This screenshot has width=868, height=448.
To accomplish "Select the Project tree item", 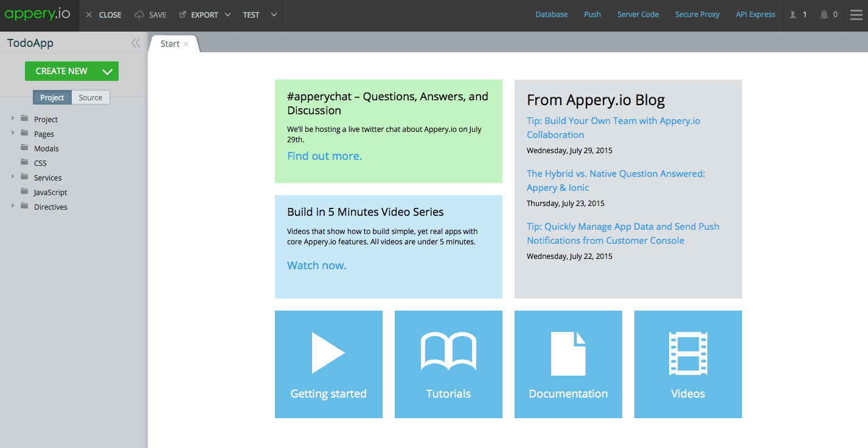I will tap(46, 120).
